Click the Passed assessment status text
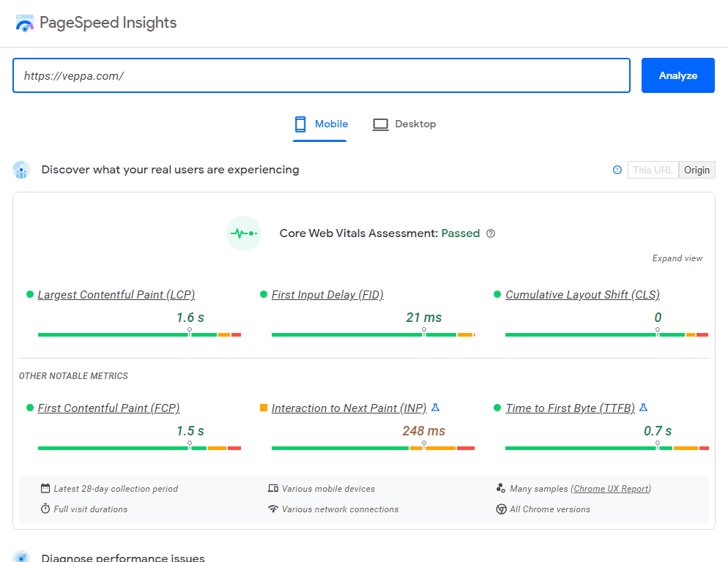 click(x=460, y=233)
